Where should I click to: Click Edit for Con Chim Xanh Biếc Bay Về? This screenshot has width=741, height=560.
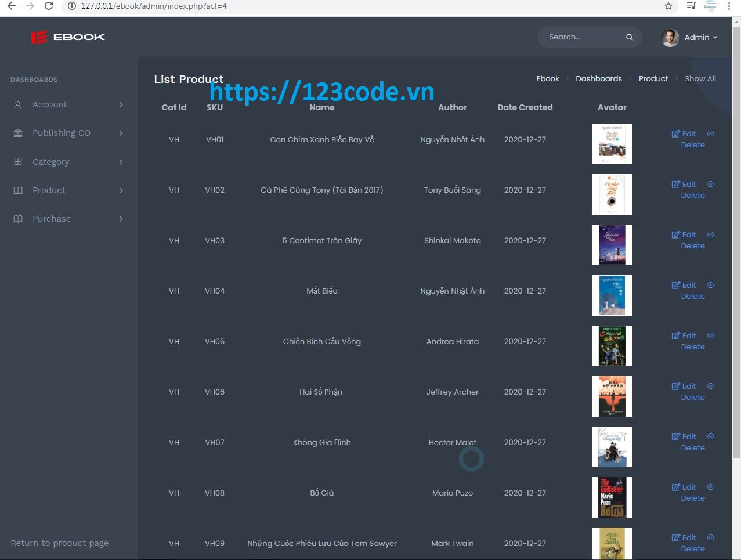click(x=684, y=133)
